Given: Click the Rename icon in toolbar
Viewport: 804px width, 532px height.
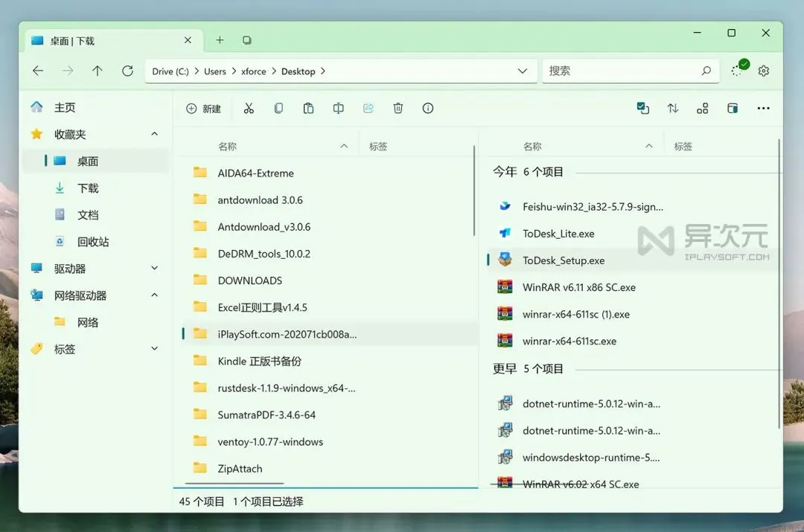Looking at the screenshot, I should [339, 108].
